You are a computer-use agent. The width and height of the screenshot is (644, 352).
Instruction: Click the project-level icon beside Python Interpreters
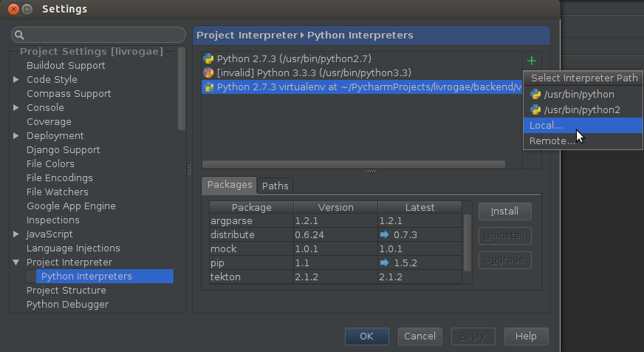pos(31,277)
